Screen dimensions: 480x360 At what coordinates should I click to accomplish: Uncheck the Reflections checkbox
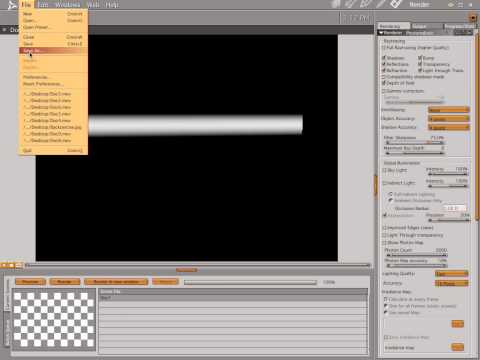coord(384,64)
